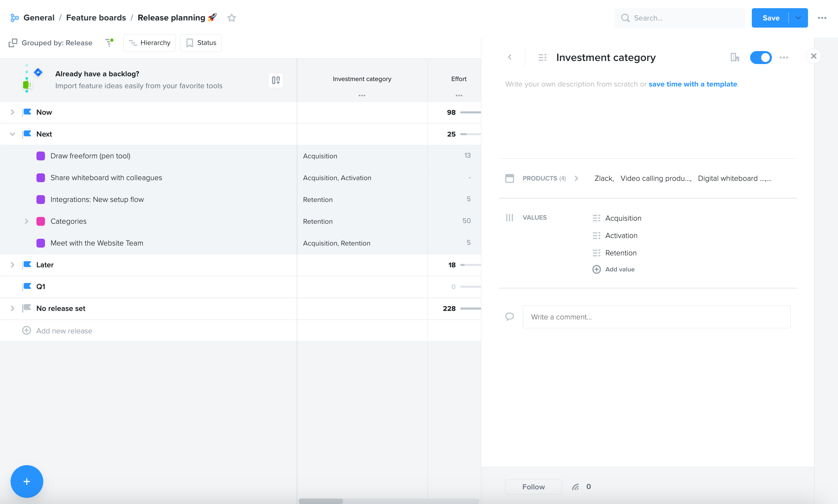
Task: Toggle the Investment category field switch
Action: 761,58
